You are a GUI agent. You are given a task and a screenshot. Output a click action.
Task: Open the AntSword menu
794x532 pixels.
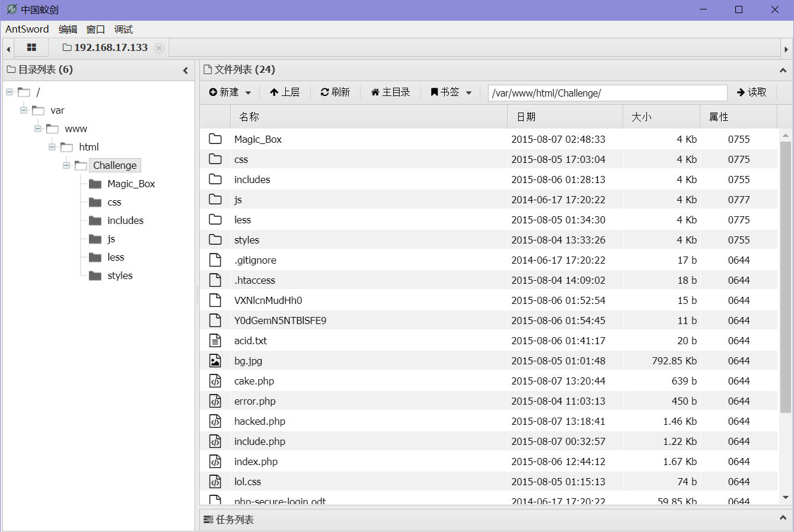(27, 29)
